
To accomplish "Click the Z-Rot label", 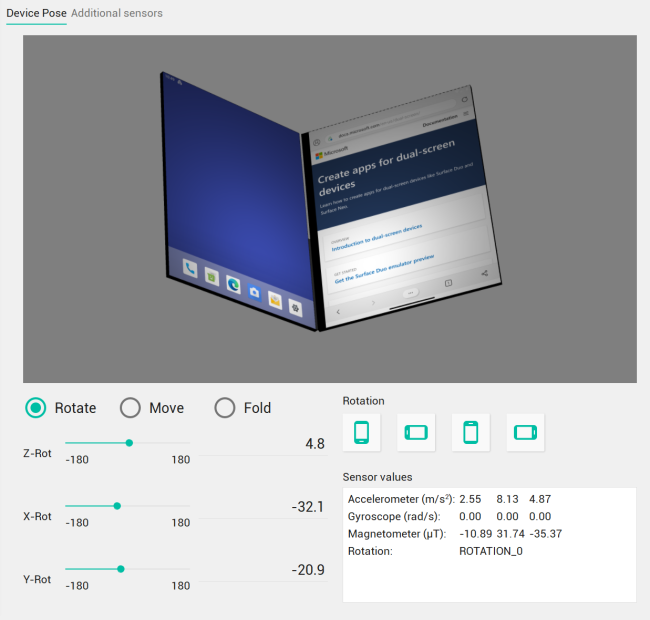I will (37, 453).
